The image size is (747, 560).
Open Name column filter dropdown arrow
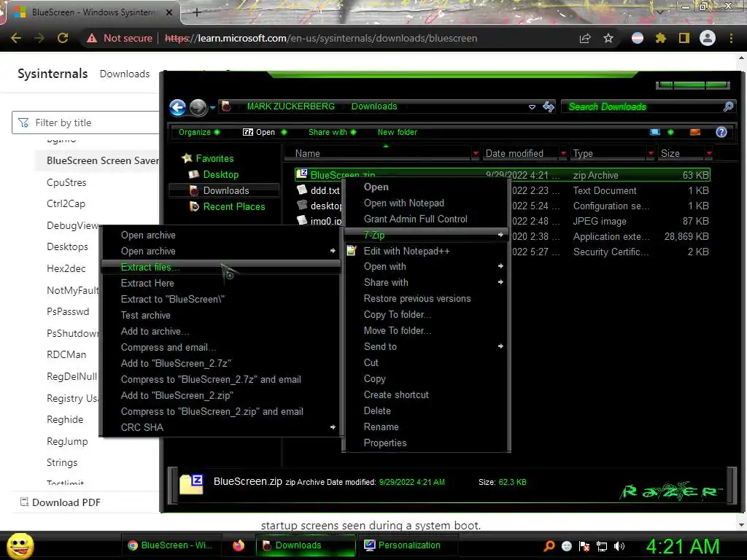(475, 153)
